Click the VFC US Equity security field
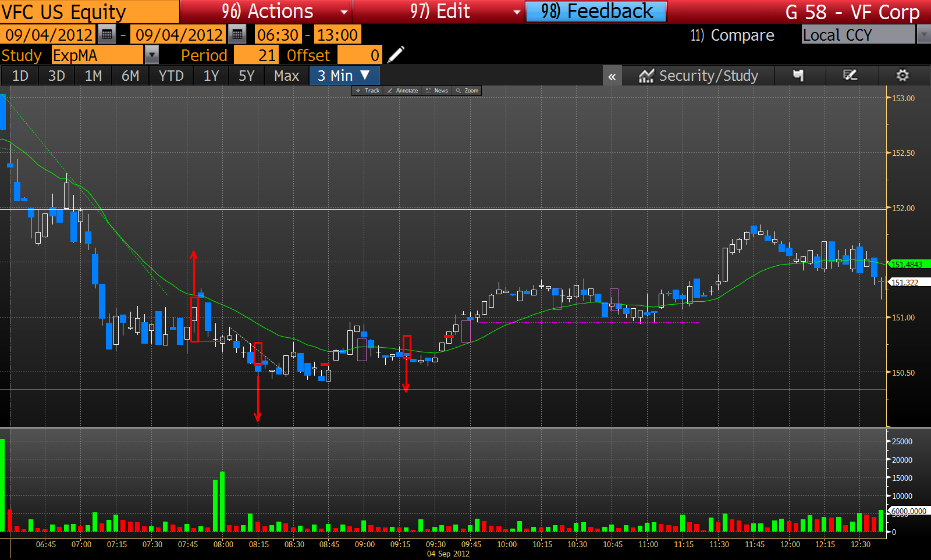Viewport: 931px width, 560px height. (x=90, y=12)
